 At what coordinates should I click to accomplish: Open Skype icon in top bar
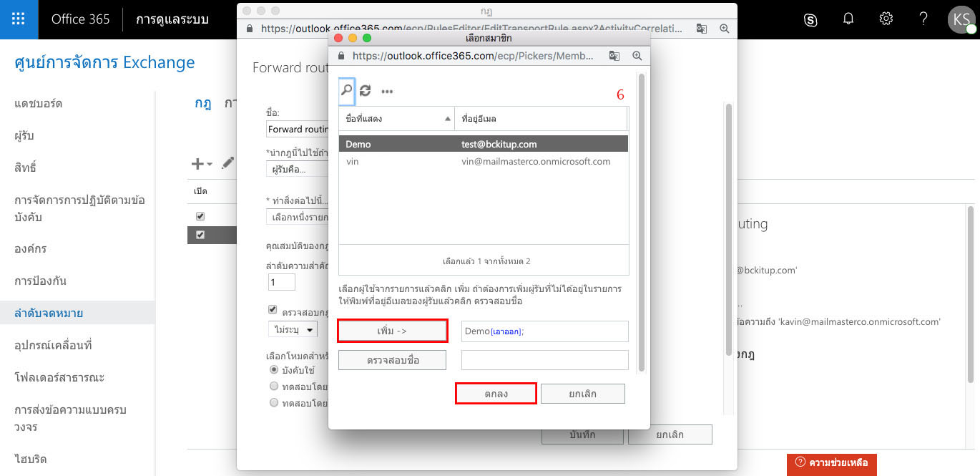pyautogui.click(x=810, y=19)
